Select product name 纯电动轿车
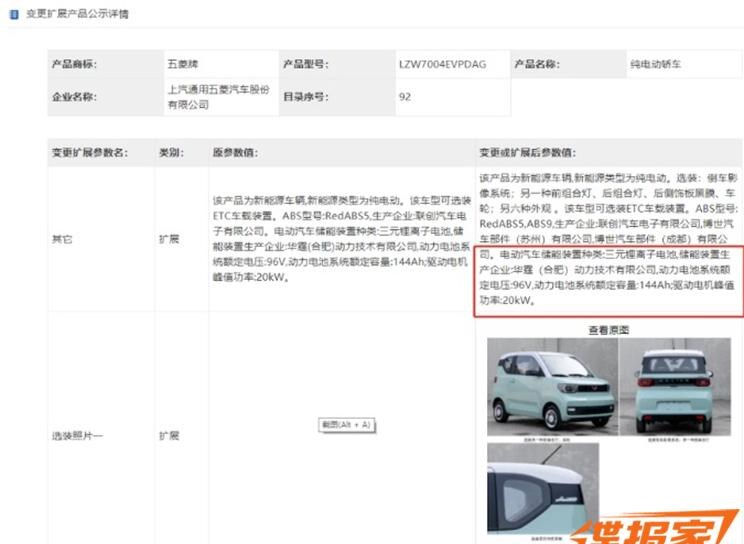The height and width of the screenshot is (544, 744). (656, 64)
